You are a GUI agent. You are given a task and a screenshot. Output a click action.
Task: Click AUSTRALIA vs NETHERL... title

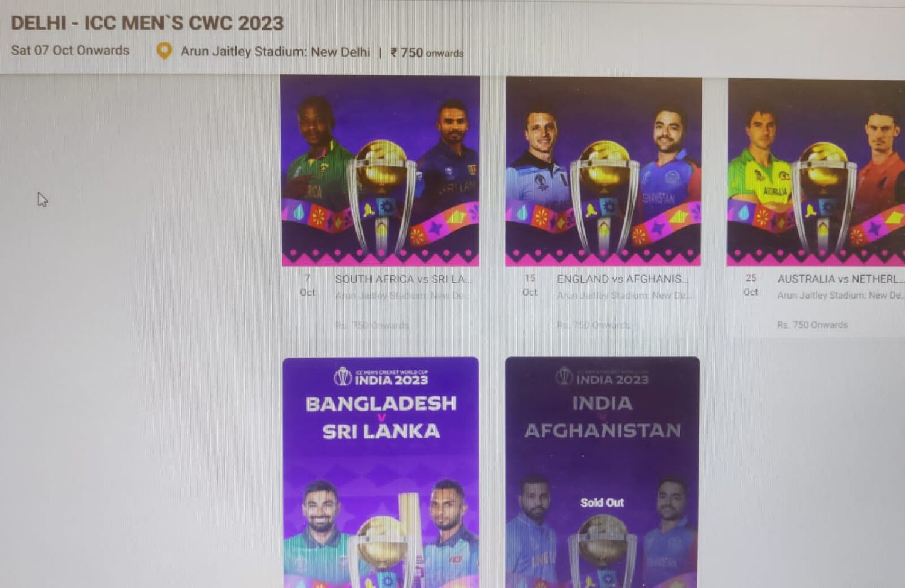click(x=841, y=279)
